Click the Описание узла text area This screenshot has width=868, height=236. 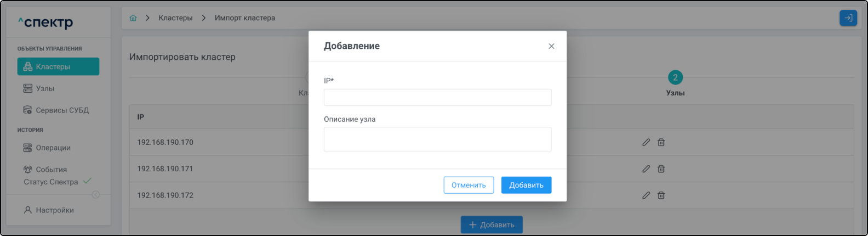coord(437,139)
